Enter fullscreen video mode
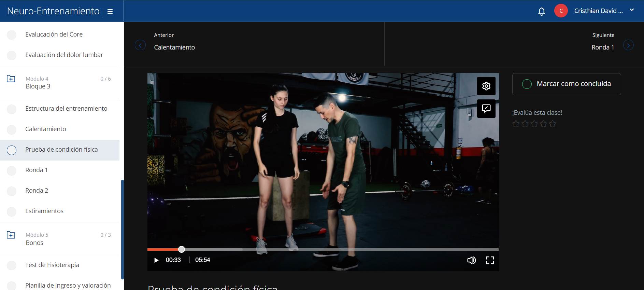 (490, 260)
